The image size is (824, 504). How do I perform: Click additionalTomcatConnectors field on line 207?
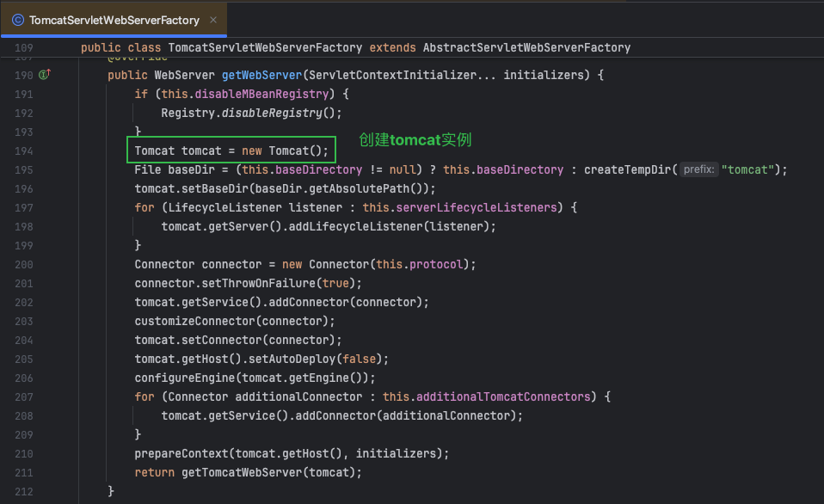click(x=503, y=396)
